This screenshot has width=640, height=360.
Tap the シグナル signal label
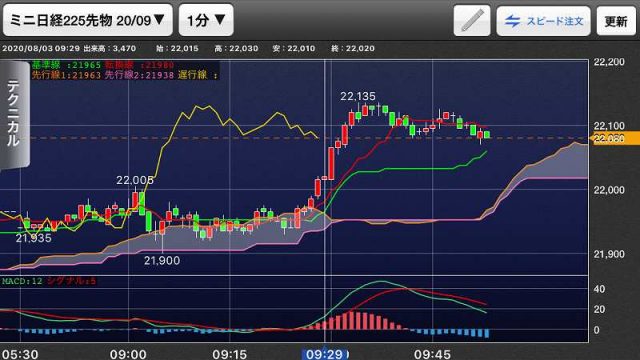click(71, 281)
